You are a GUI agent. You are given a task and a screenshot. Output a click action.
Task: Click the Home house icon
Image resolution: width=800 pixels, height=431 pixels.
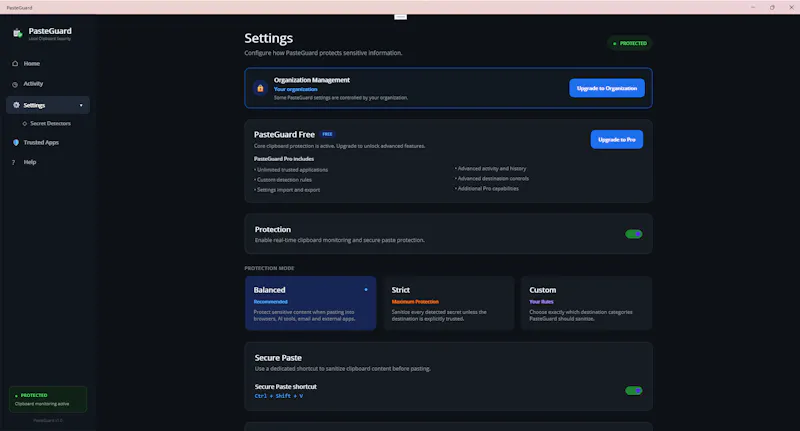(15, 64)
